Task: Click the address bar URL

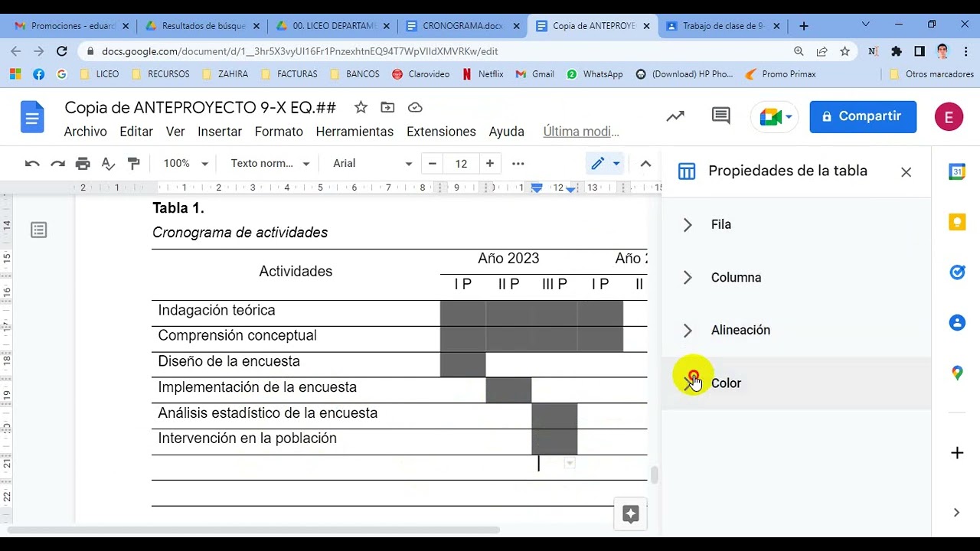Action: [299, 51]
